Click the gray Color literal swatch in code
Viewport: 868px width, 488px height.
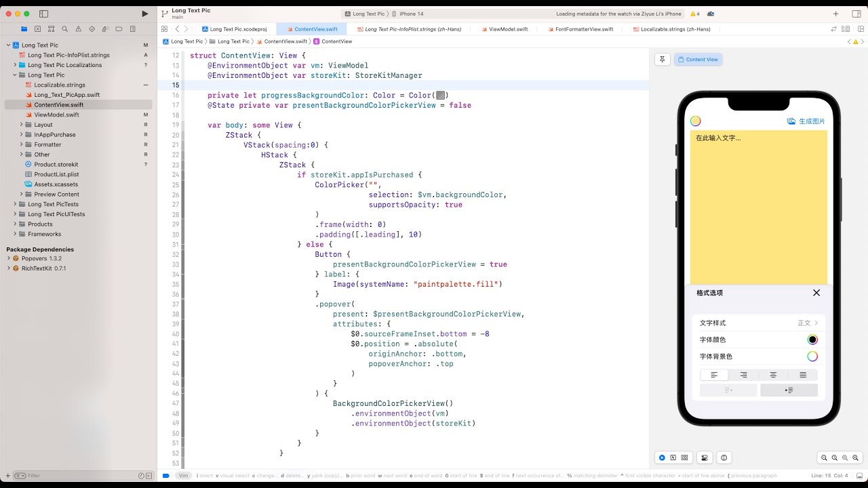(x=440, y=96)
